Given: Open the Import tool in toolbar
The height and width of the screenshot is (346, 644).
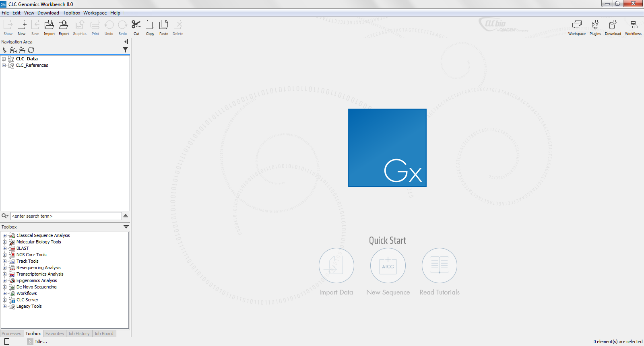Looking at the screenshot, I should [x=49, y=27].
